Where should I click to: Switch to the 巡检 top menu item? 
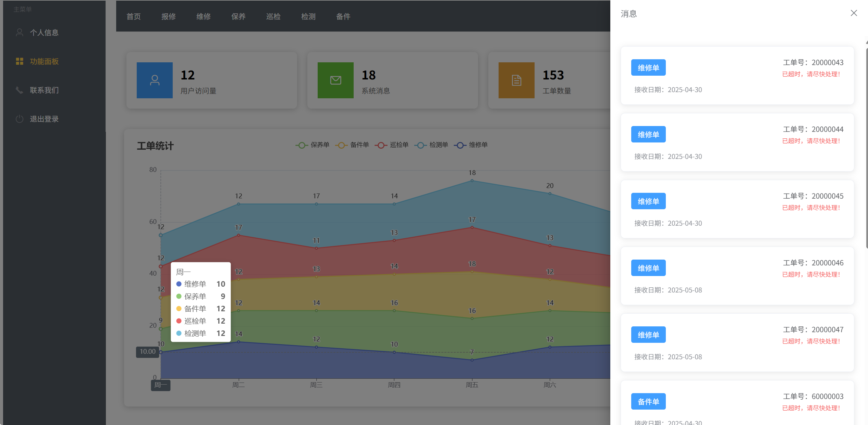coord(273,16)
